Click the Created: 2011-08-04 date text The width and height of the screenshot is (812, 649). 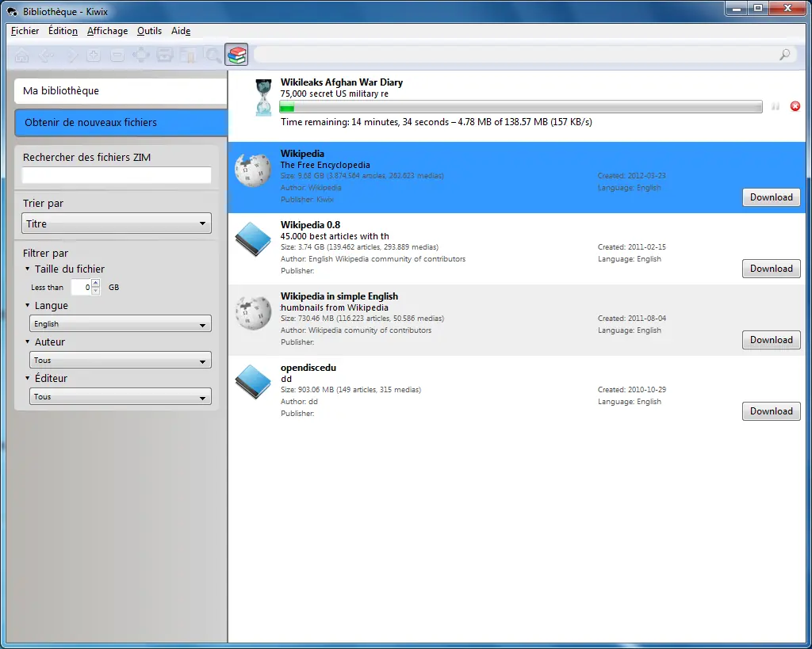tap(632, 319)
